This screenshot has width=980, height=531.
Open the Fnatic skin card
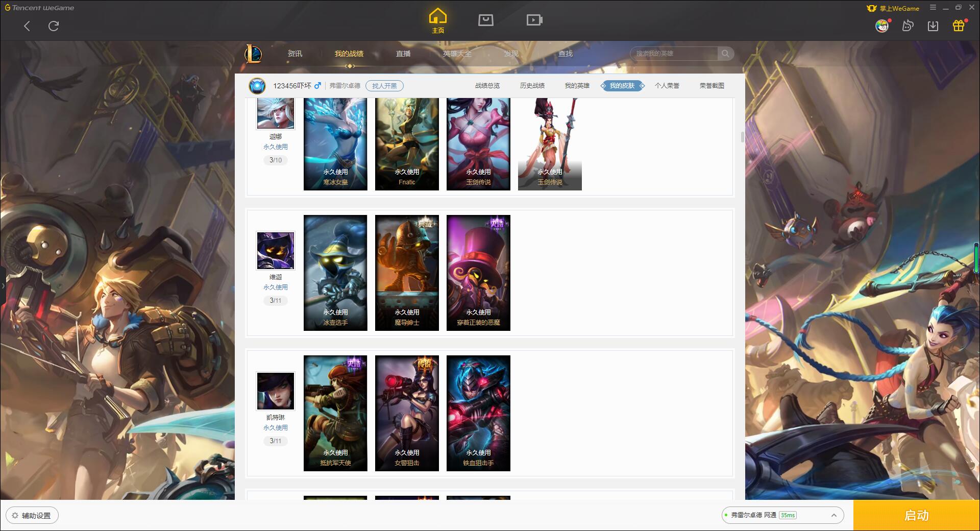click(407, 144)
